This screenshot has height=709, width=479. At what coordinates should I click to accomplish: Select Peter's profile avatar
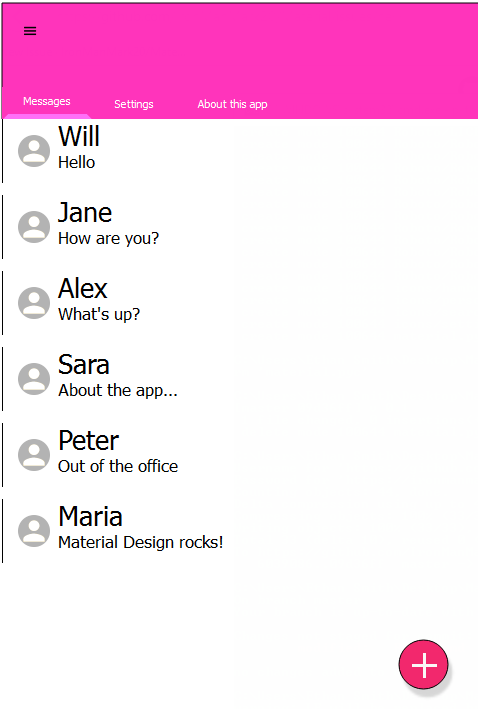pyautogui.click(x=34, y=455)
